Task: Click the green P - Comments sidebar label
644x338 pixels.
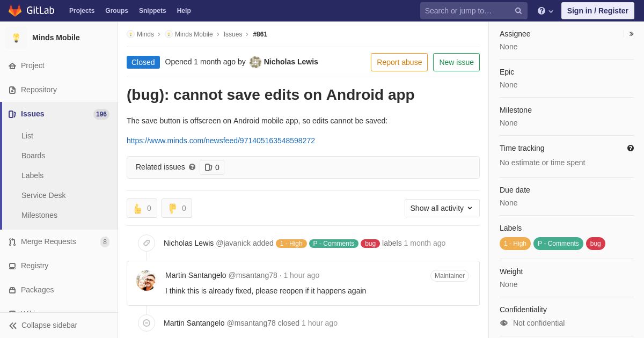Action: click(558, 244)
